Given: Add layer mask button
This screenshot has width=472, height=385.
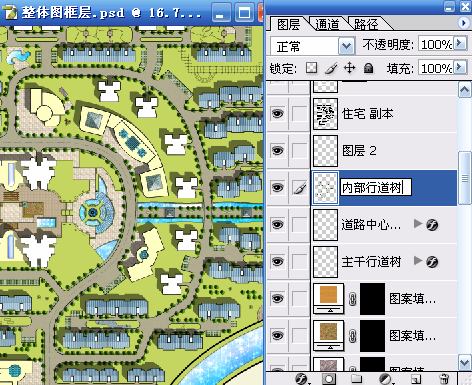Looking at the screenshot, I should coord(329,379).
